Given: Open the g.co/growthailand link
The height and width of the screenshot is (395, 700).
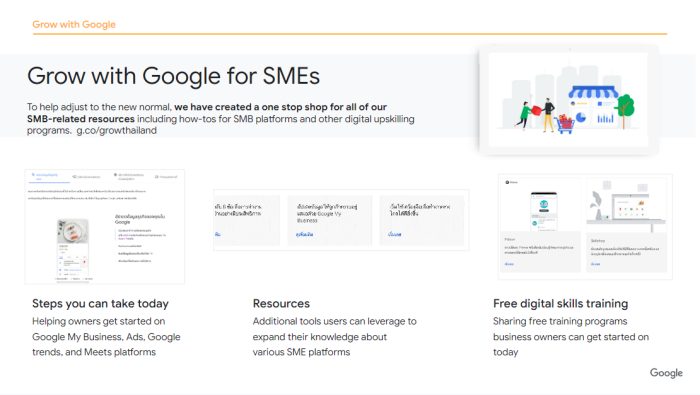Looking at the screenshot, I should point(117,131).
